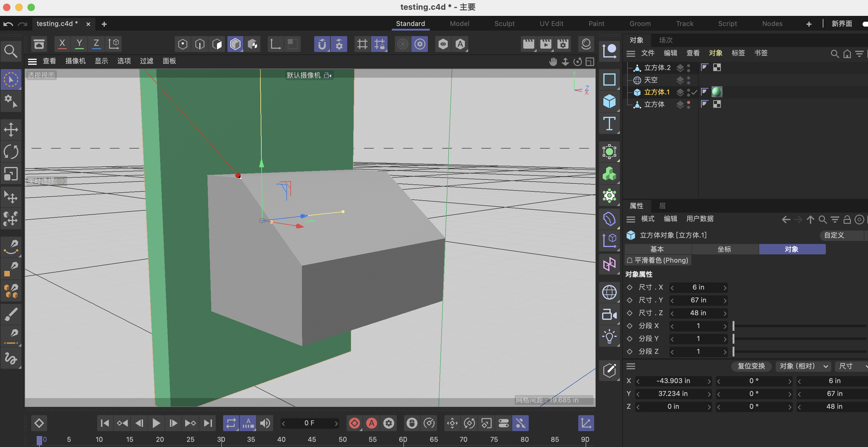Switch to the Sculpt layout tab

(x=504, y=24)
